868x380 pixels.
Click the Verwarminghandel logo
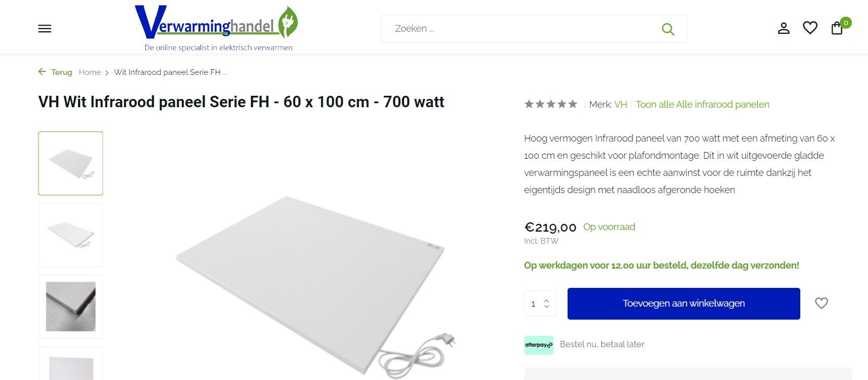click(x=217, y=29)
